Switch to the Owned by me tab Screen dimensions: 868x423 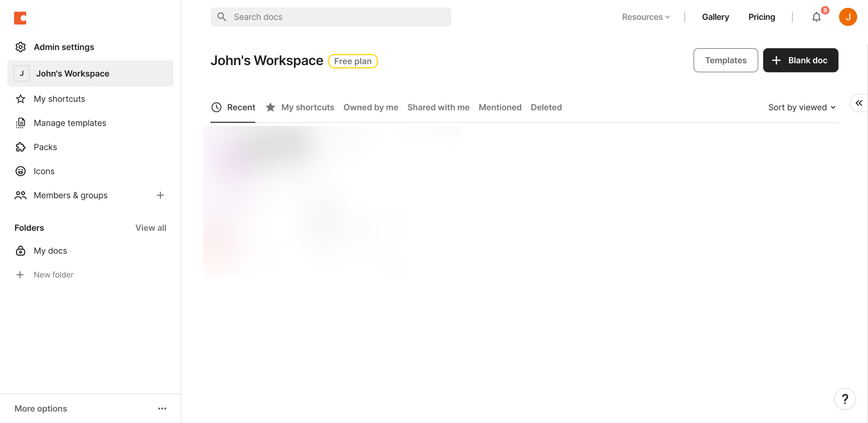click(x=371, y=107)
